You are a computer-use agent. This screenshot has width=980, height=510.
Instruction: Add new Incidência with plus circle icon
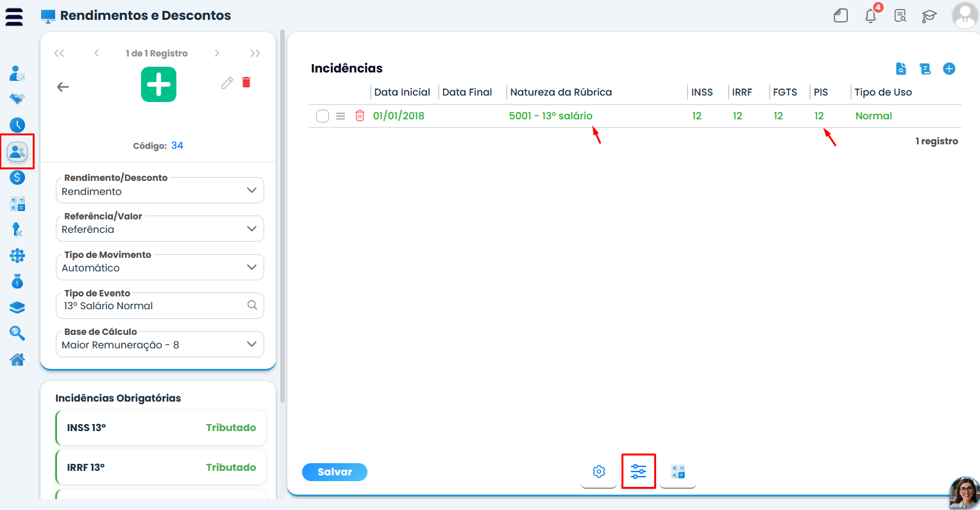(949, 69)
